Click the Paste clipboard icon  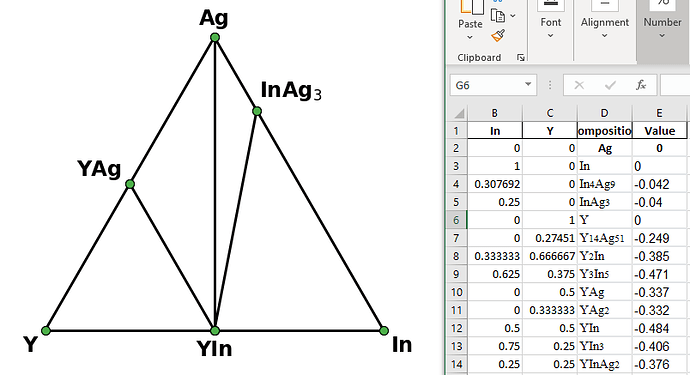pyautogui.click(x=471, y=7)
